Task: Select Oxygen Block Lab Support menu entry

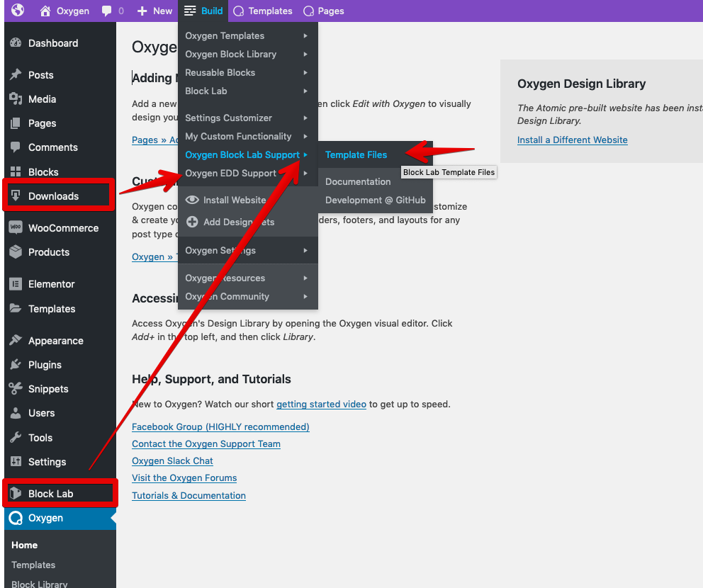Action: click(x=242, y=154)
